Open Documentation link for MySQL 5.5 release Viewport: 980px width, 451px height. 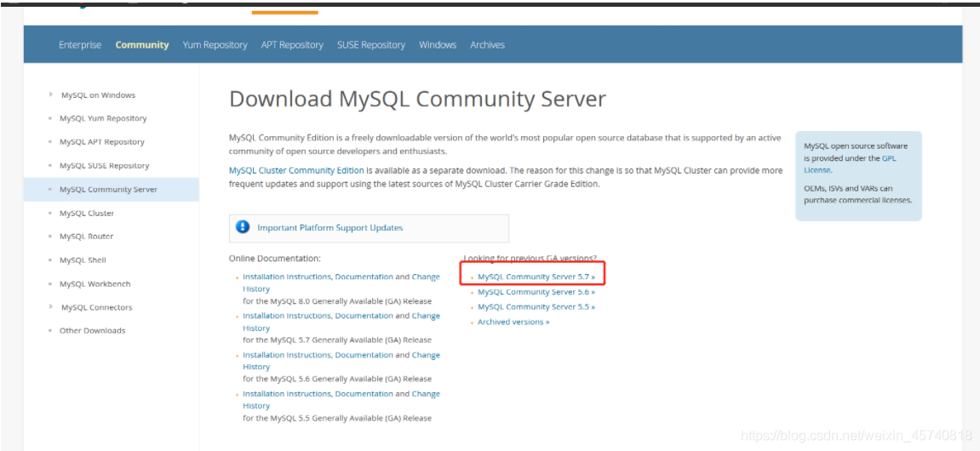[x=364, y=393]
